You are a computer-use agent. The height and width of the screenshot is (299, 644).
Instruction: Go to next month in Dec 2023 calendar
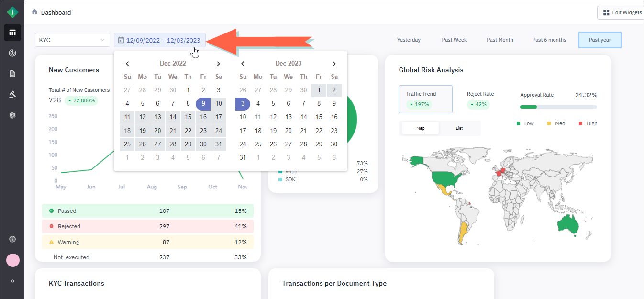tap(334, 64)
